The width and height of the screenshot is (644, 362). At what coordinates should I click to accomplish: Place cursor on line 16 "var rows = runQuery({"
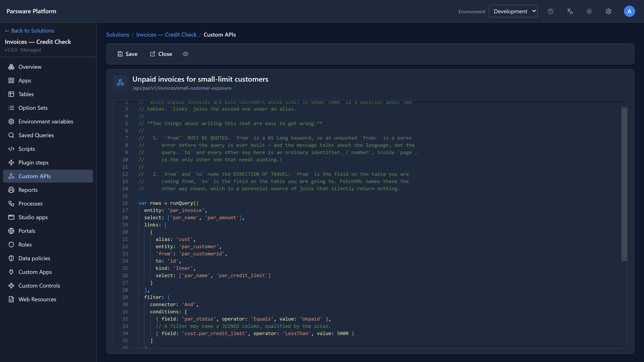(169, 203)
